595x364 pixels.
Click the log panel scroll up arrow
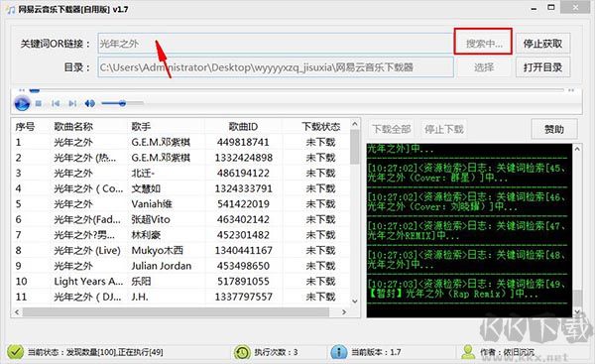(x=577, y=149)
